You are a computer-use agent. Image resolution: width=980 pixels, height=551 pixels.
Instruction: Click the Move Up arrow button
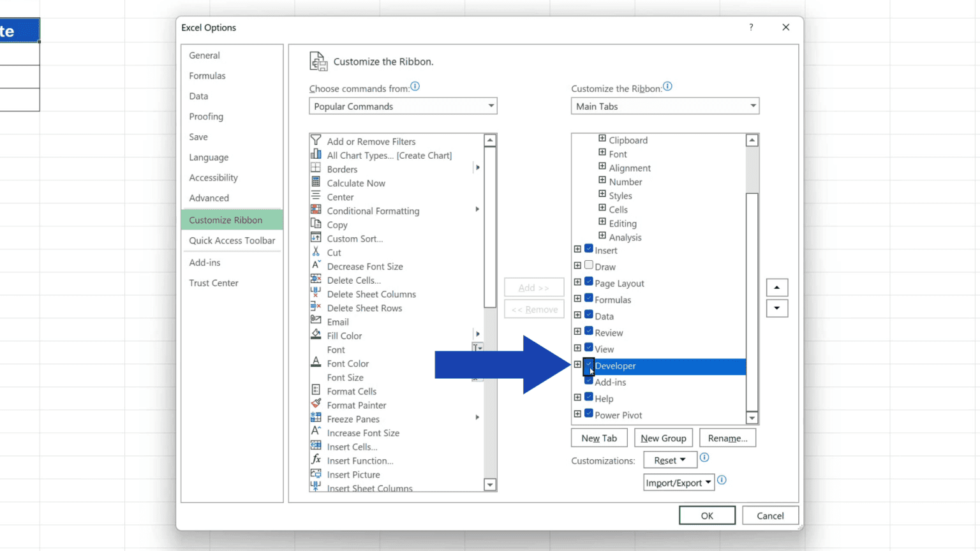(776, 288)
